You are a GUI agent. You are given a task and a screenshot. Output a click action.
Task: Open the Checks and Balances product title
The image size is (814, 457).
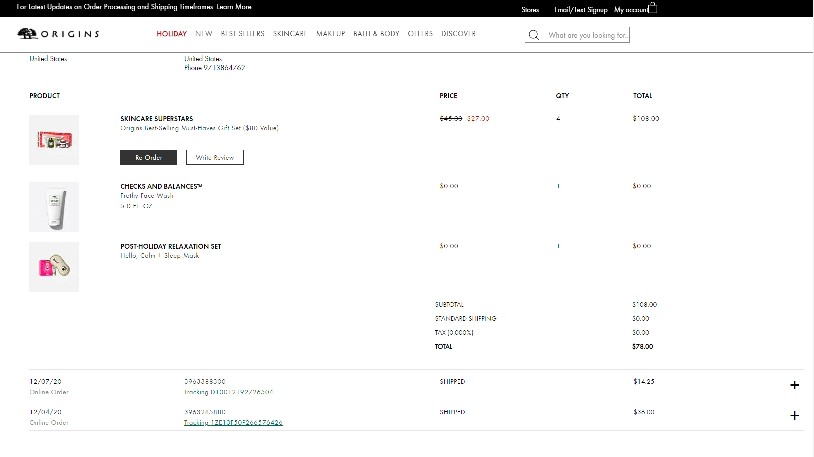coord(161,186)
